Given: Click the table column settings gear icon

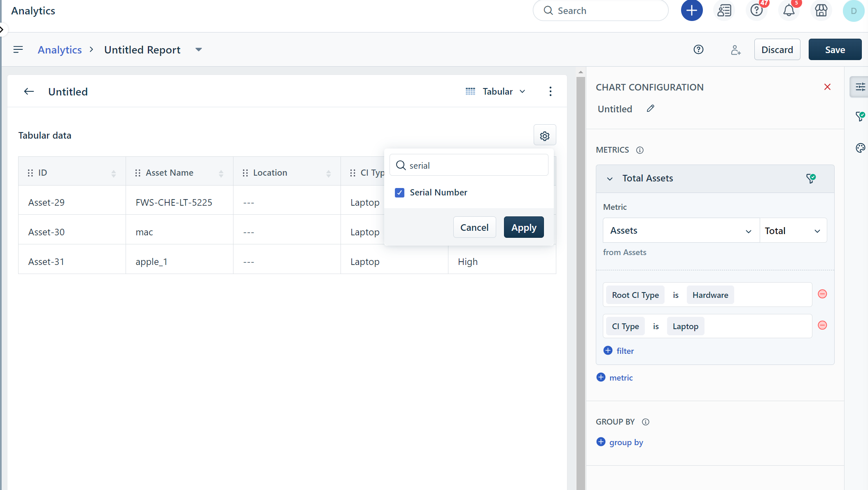Looking at the screenshot, I should click(544, 136).
